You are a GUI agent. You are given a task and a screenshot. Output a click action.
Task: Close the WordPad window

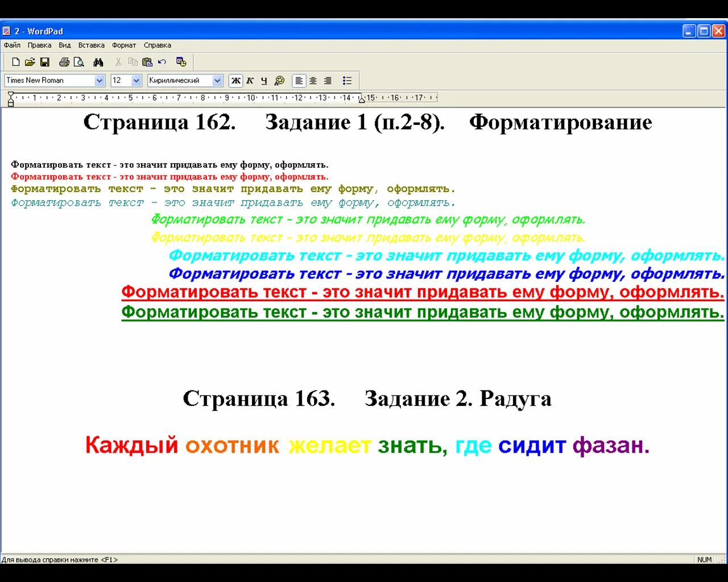click(719, 31)
